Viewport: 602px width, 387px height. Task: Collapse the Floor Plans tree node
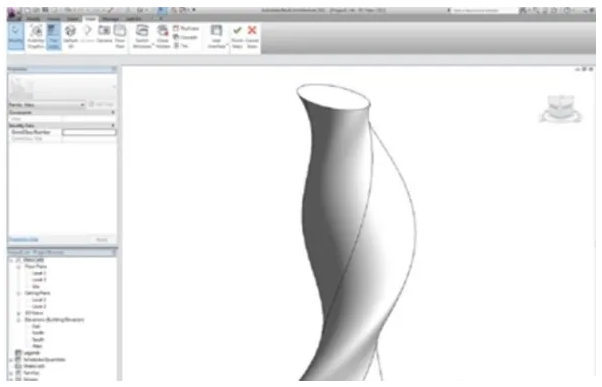point(18,266)
